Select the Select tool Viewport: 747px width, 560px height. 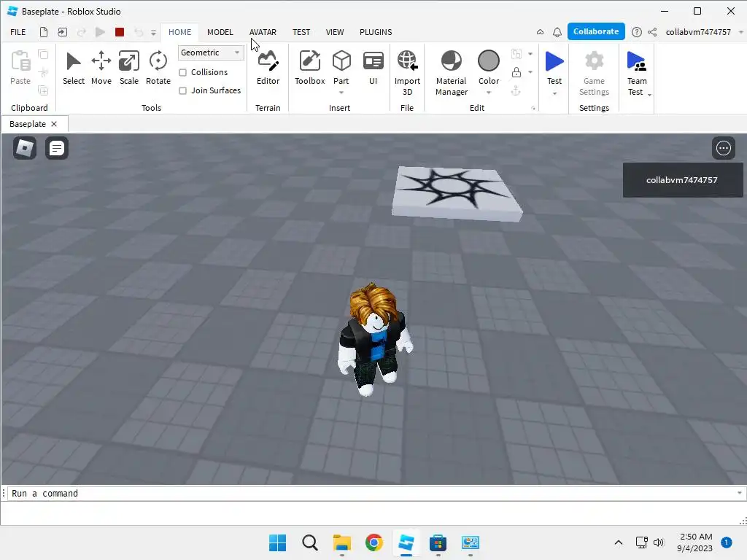click(x=74, y=68)
